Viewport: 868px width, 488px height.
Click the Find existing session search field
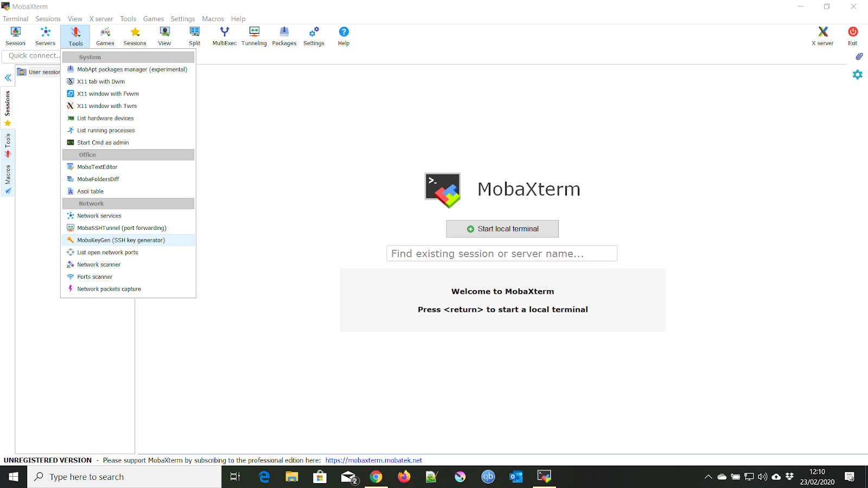tap(502, 253)
